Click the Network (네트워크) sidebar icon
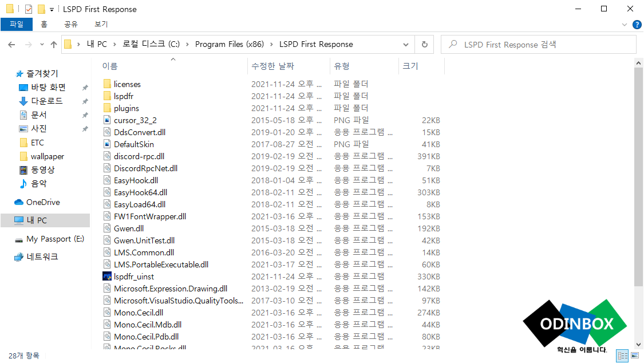The image size is (644, 363). click(19, 257)
